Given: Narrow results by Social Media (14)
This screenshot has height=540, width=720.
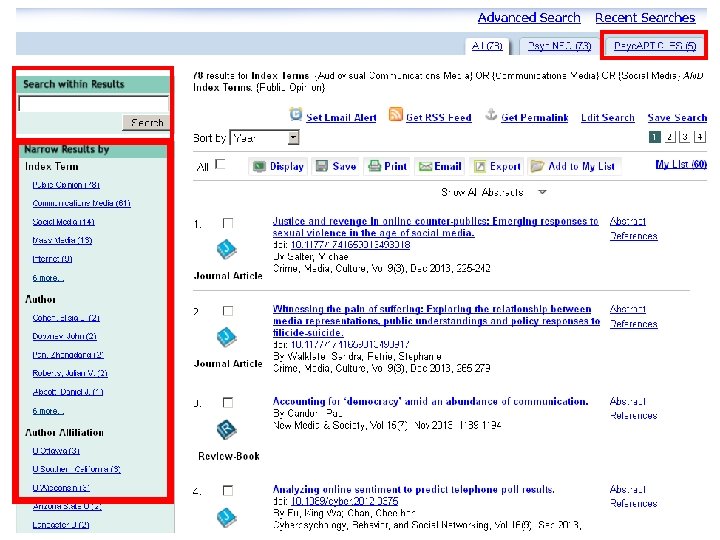Looking at the screenshot, I should [x=63, y=222].
